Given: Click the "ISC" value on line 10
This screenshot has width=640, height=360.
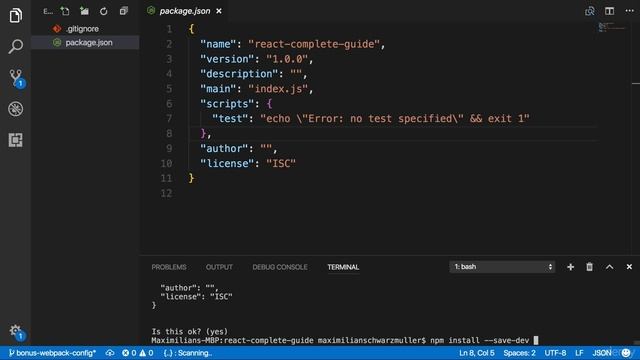Looking at the screenshot, I should point(281,164).
